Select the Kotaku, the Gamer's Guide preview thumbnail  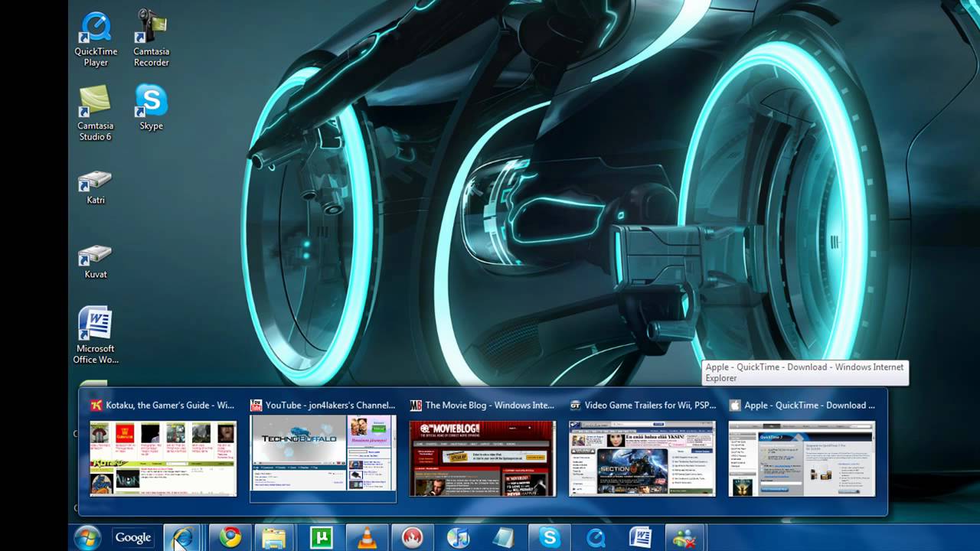[x=163, y=458]
